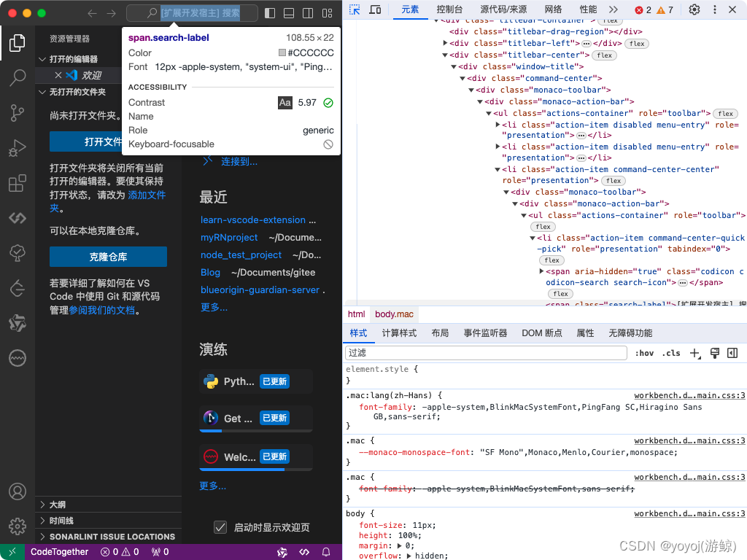Focus the 过滤 styles filter field
Image resolution: width=747 pixels, height=560 pixels.
point(486,353)
